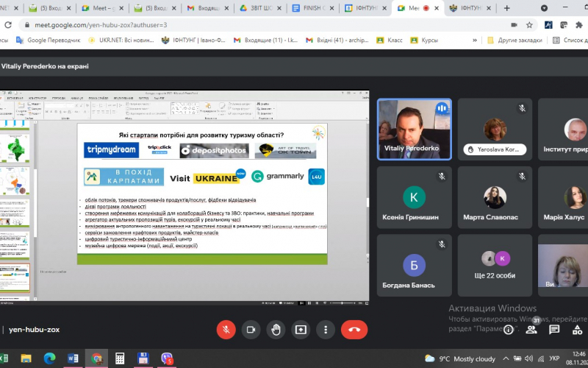The height and width of the screenshot is (368, 588).
Task: Show hidden bookmarks with the » chevron
Action: pos(475,40)
